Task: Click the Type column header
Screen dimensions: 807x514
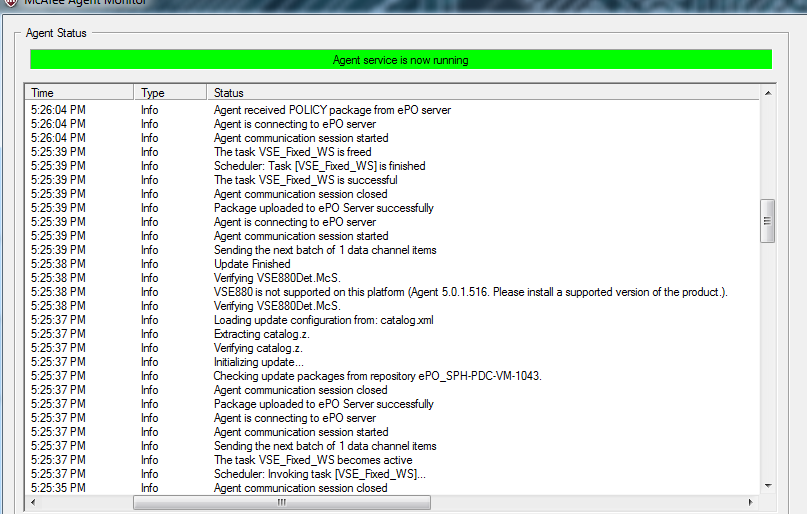Action: coord(170,93)
